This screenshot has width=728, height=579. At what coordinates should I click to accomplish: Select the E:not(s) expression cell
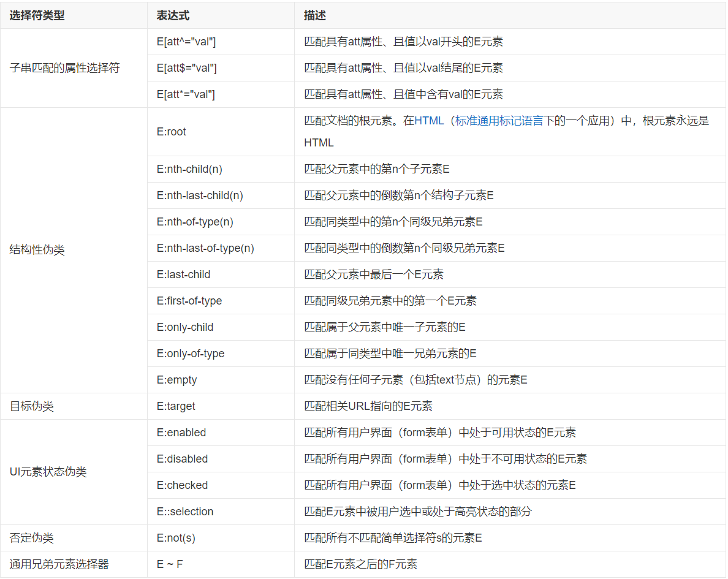[x=176, y=538]
